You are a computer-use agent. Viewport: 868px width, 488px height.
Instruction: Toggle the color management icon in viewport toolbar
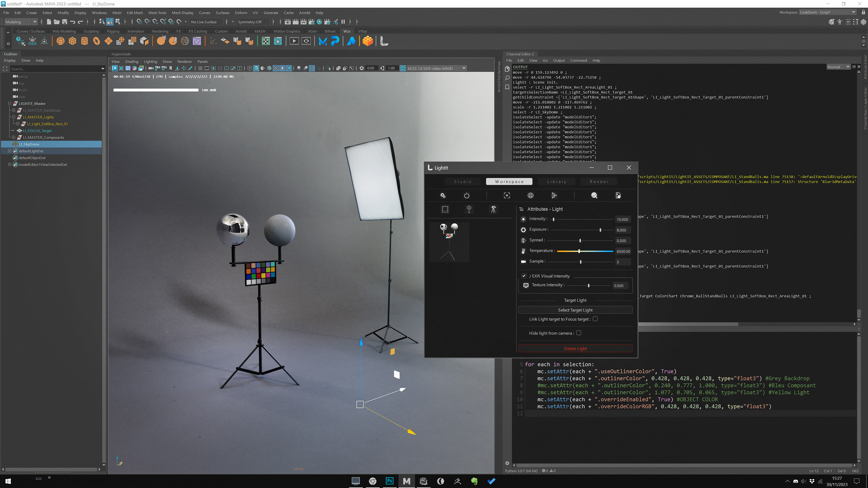(403, 68)
